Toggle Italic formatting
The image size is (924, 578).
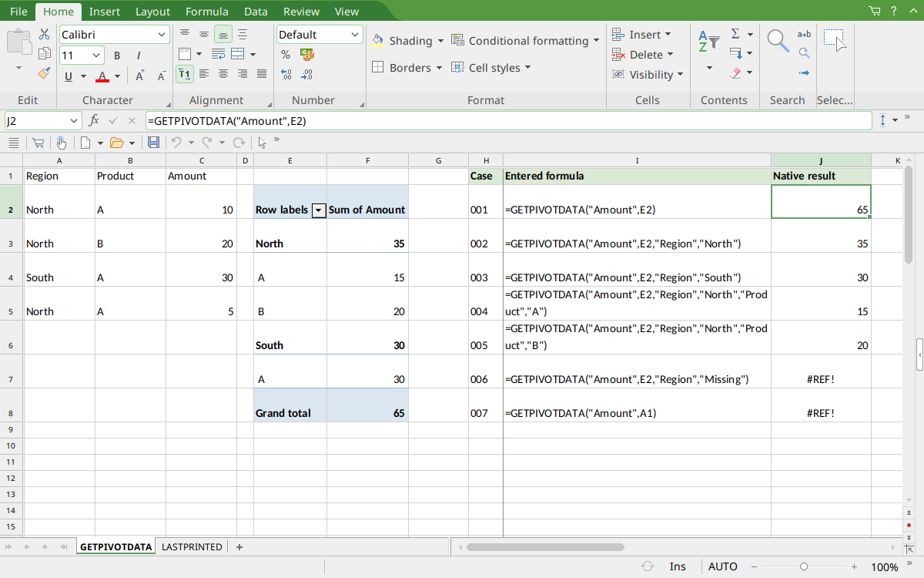pos(138,55)
